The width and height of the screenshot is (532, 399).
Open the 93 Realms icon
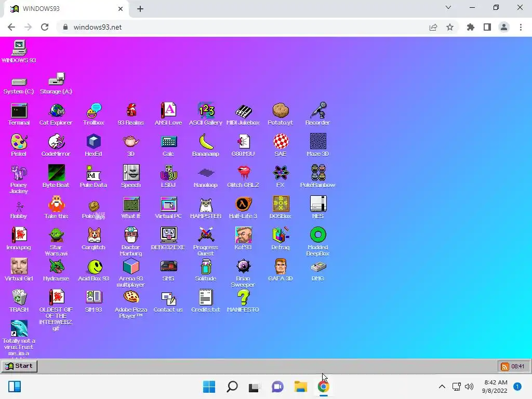pos(131,114)
